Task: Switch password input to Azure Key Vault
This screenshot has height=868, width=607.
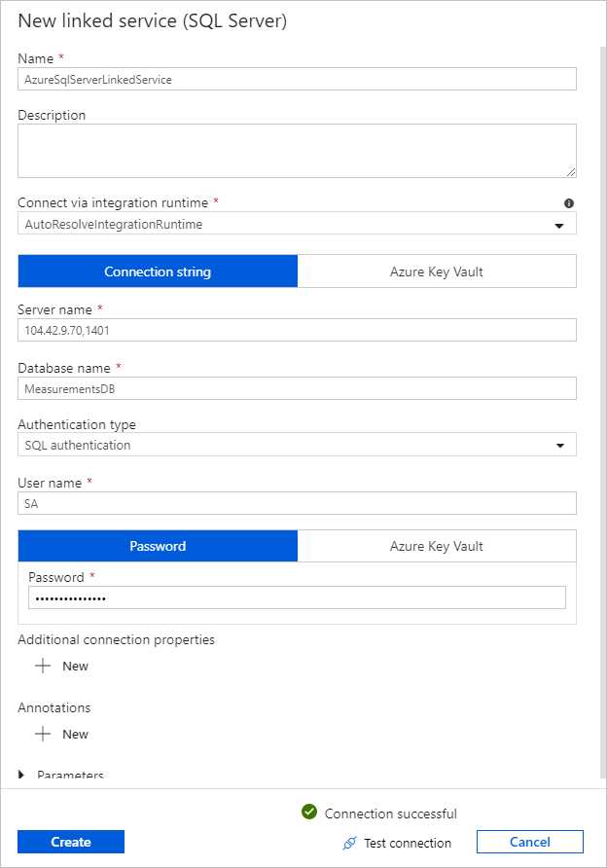Action: tap(437, 546)
